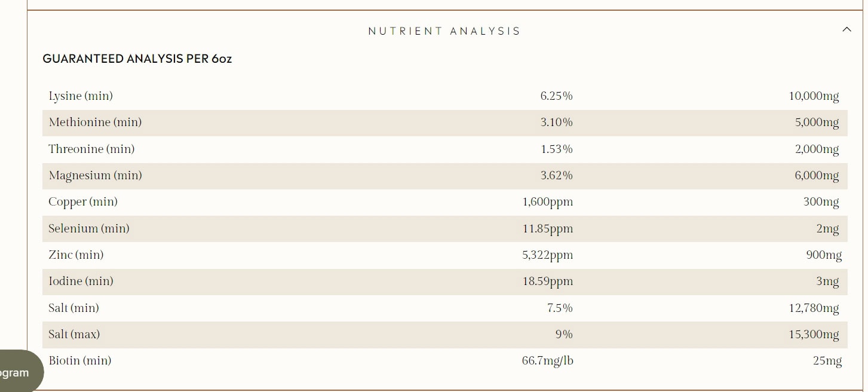Click the Methionine (min) row label
The width and height of the screenshot is (868, 392).
(x=95, y=122)
